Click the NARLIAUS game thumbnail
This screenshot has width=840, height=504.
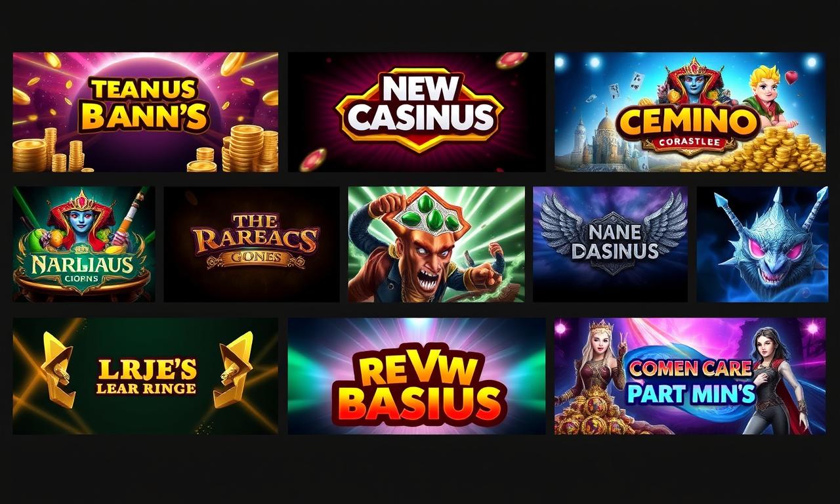pyautogui.click(x=84, y=244)
